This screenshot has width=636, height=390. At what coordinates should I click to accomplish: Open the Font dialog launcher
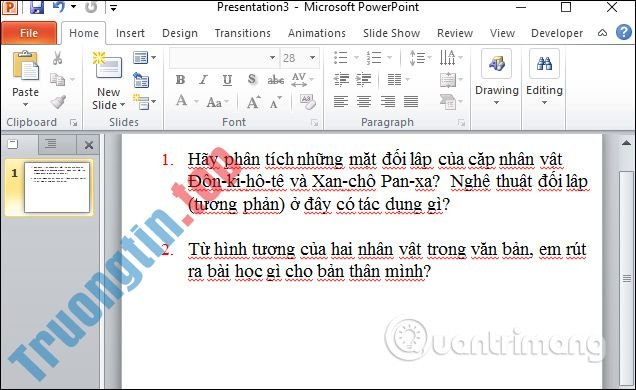click(314, 122)
